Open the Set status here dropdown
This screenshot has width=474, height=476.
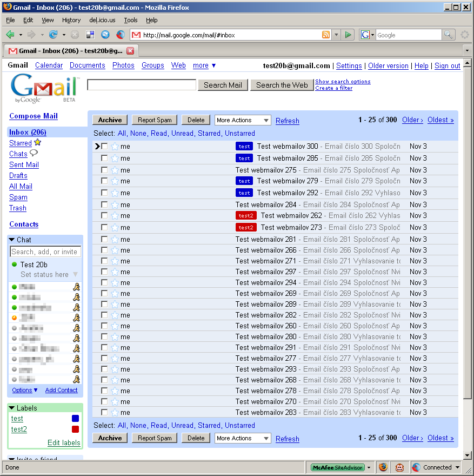point(76,274)
